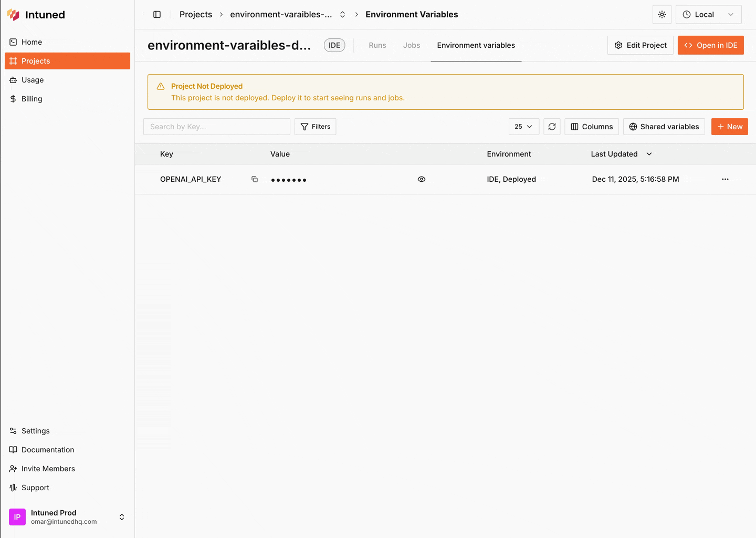
Task: Open the page size dropdown showing 25
Action: [x=523, y=127]
